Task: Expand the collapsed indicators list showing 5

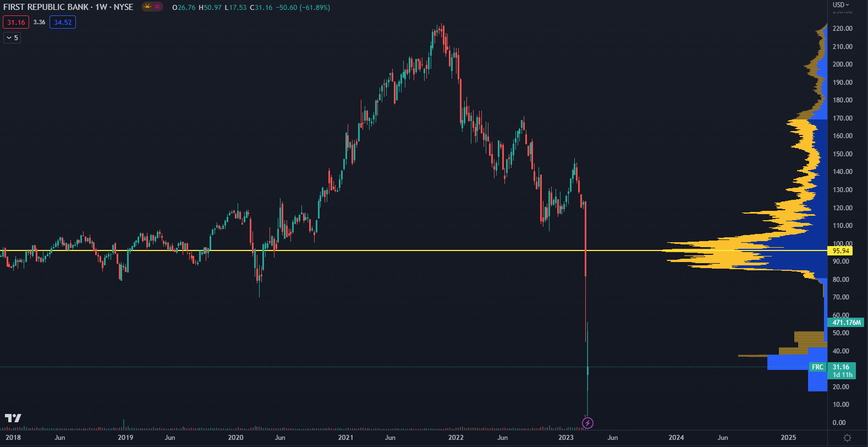Action: [12, 37]
